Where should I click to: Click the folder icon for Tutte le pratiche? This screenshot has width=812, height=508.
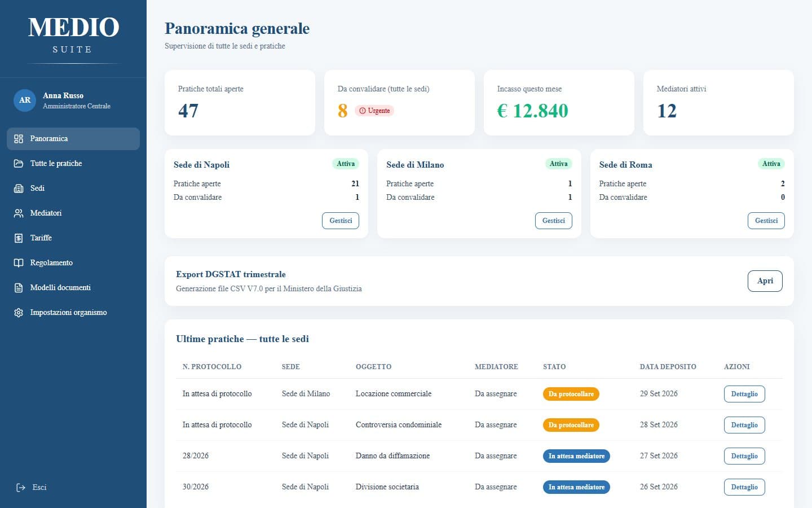(19, 164)
